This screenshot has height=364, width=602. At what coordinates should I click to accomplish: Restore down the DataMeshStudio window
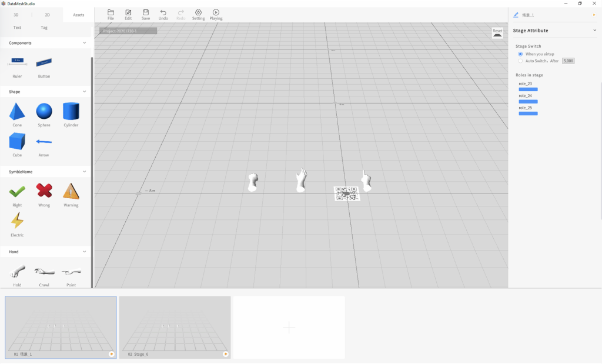tap(580, 4)
